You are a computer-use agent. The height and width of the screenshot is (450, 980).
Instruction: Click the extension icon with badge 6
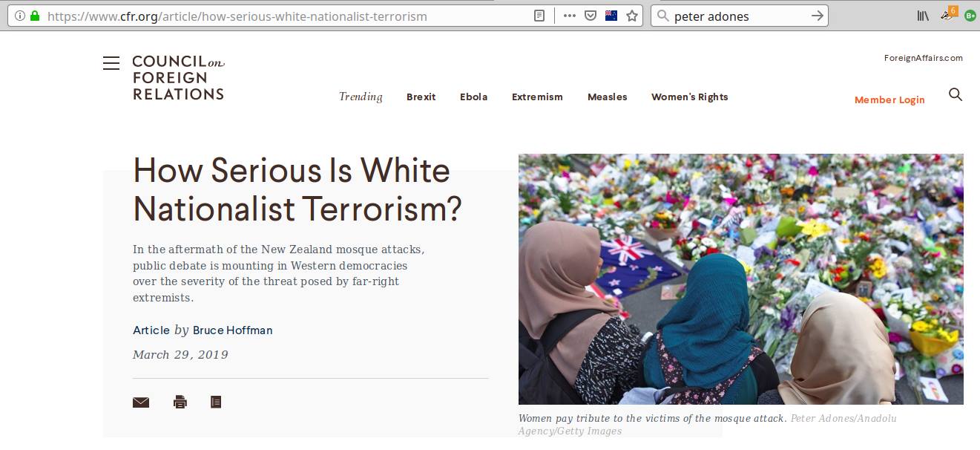[x=948, y=14]
